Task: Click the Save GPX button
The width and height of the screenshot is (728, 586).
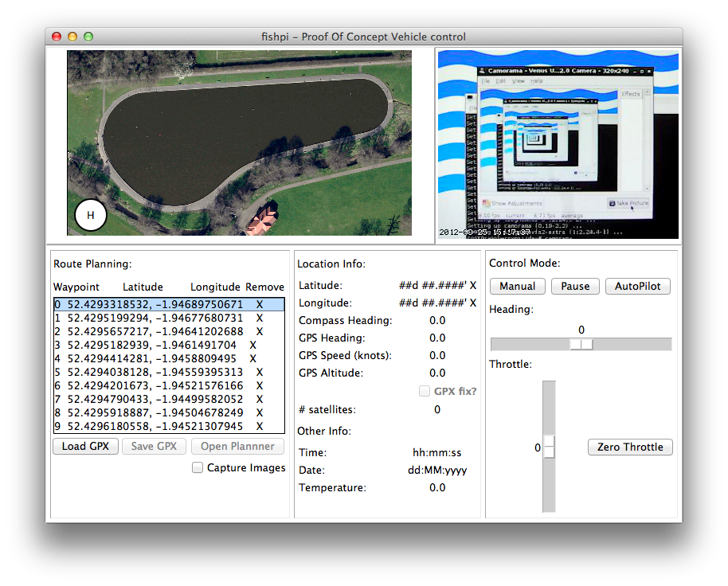Action: [154, 447]
